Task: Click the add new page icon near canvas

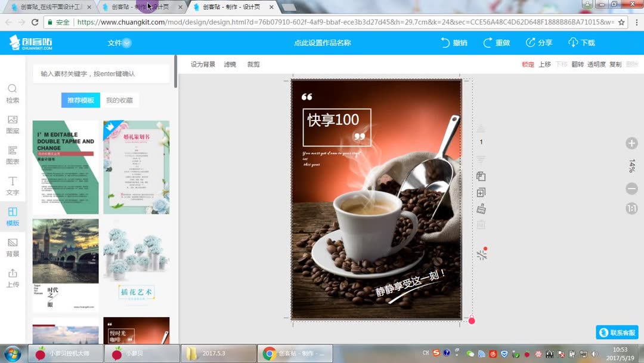Action: pyautogui.click(x=481, y=191)
